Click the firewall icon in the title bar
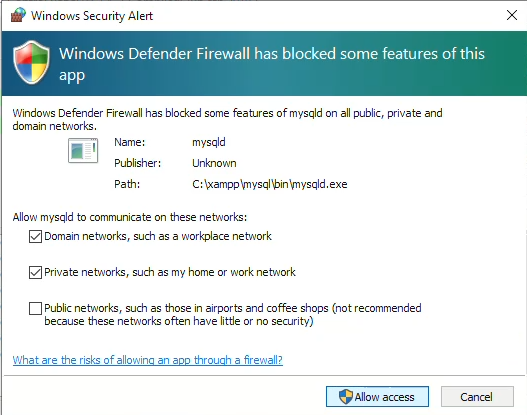This screenshot has width=527, height=415. pyautogui.click(x=18, y=15)
